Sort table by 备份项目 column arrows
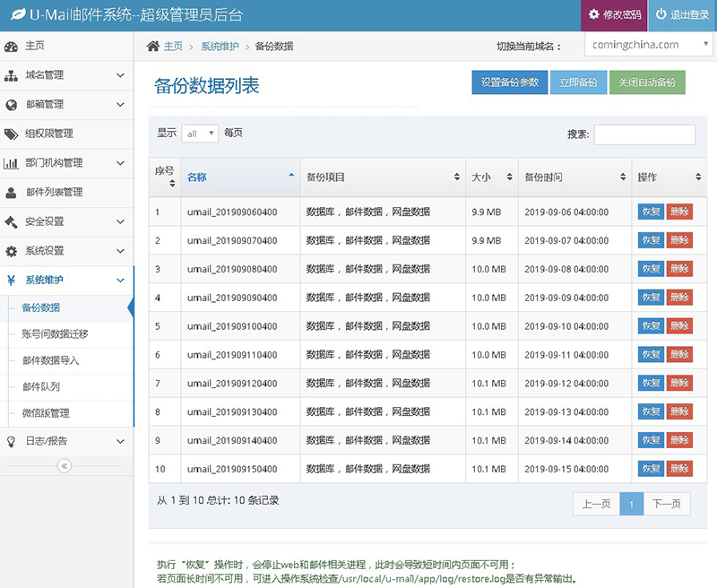 tap(456, 177)
